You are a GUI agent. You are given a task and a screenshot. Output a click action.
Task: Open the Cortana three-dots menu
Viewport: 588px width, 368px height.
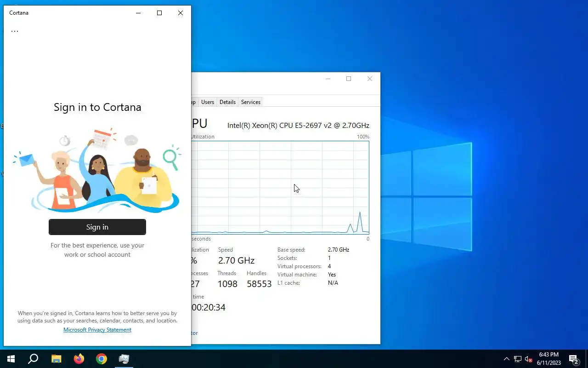[15, 31]
